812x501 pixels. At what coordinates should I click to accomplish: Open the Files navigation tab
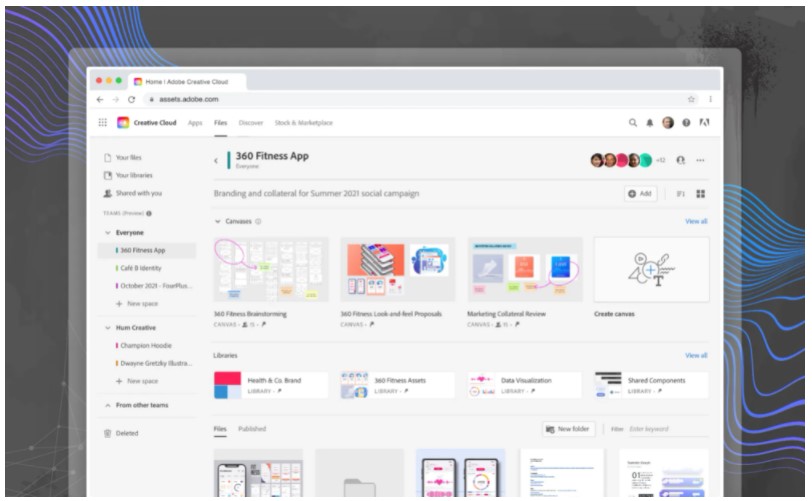[x=221, y=123]
